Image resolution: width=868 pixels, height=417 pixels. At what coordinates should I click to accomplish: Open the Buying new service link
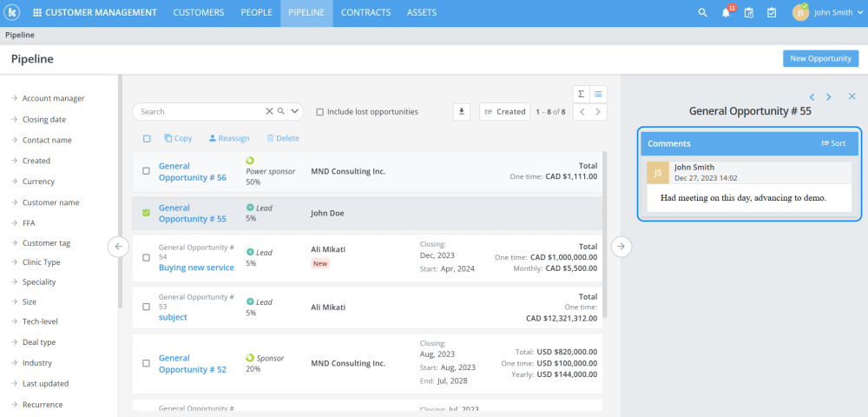tap(196, 268)
